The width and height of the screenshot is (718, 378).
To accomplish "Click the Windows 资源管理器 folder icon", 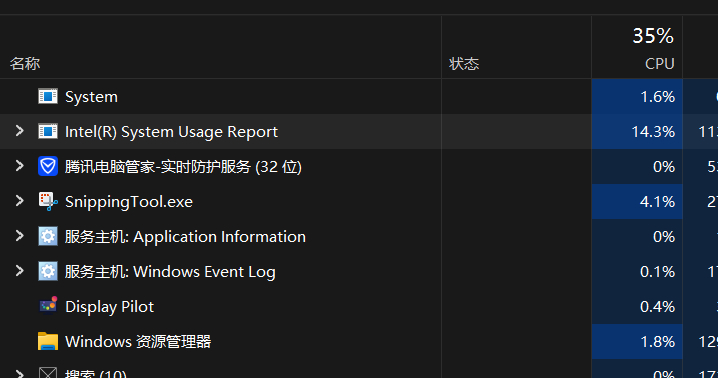I will [x=48, y=341].
